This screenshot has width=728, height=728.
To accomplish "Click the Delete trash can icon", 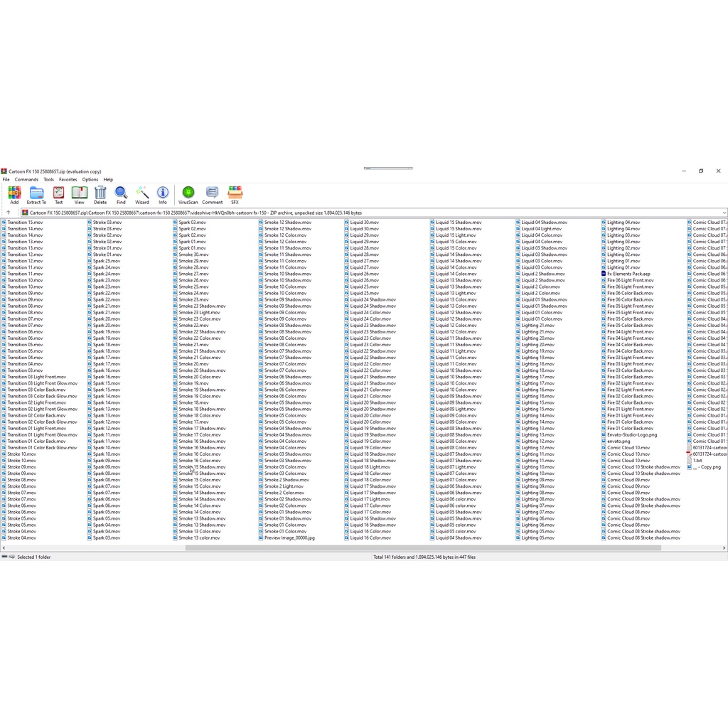I will [100, 194].
